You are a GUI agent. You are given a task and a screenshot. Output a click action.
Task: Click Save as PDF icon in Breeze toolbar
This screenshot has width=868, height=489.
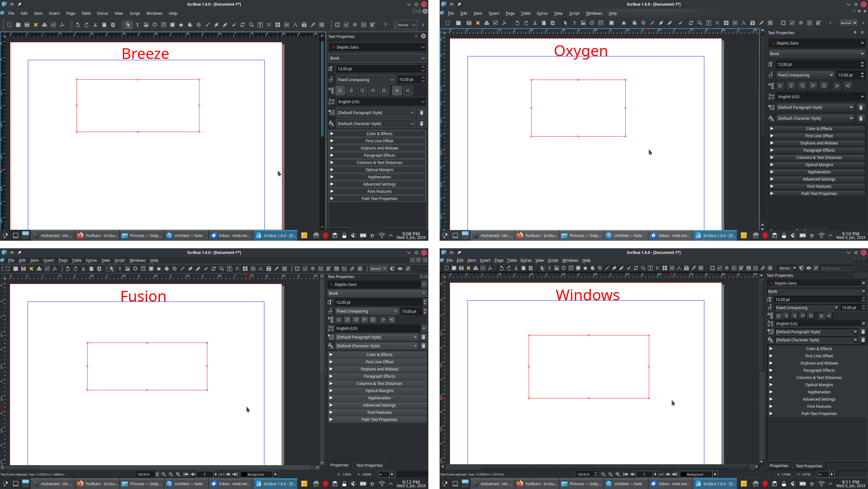coord(62,25)
